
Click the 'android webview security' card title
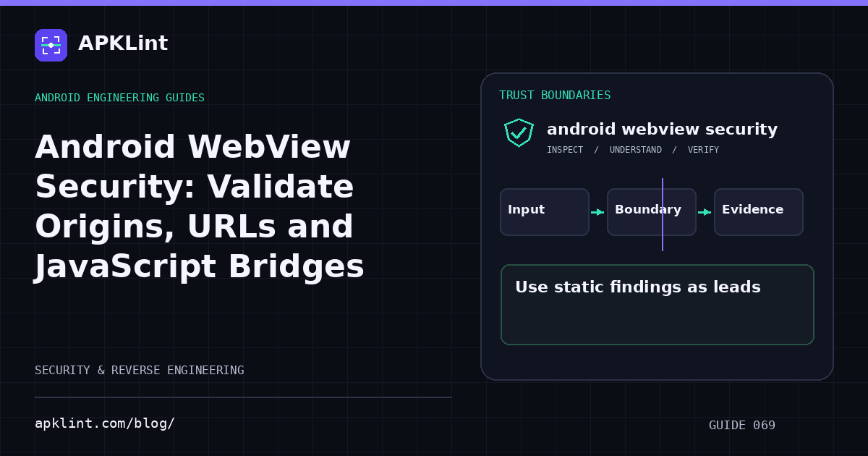(662, 130)
